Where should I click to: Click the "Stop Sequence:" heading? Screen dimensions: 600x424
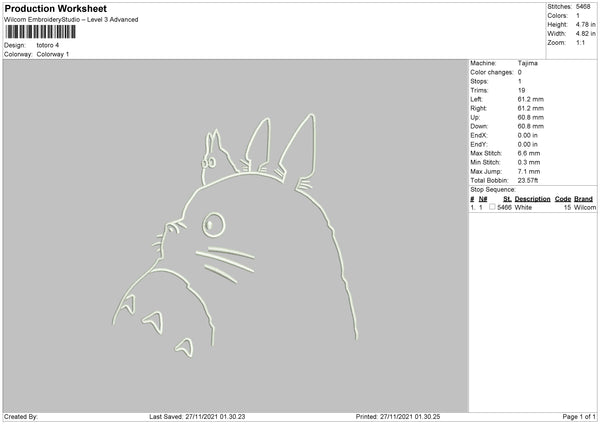coord(493,190)
